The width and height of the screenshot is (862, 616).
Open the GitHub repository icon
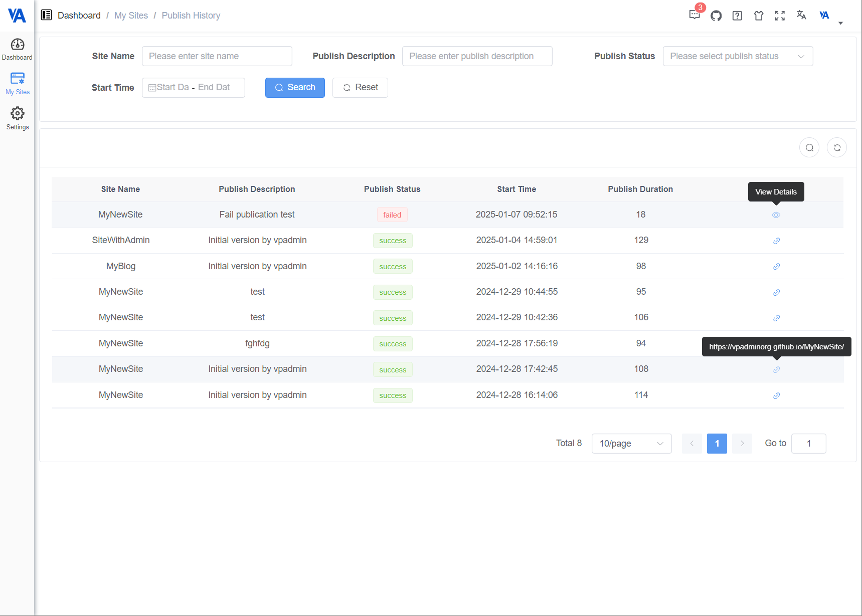pos(716,16)
